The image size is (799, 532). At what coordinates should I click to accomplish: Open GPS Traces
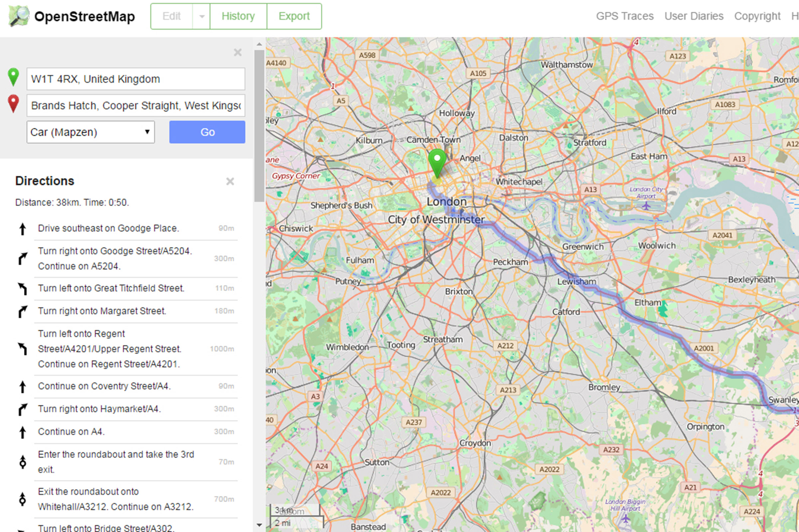click(x=626, y=16)
